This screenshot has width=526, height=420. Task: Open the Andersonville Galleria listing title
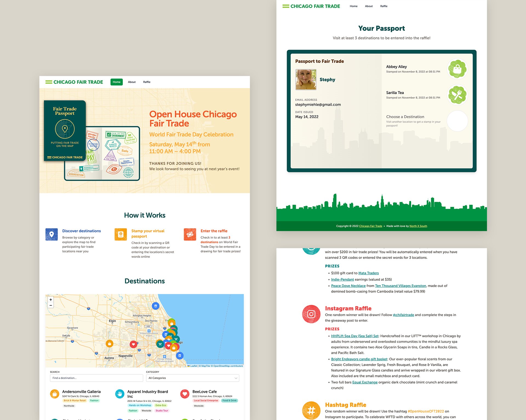click(81, 392)
